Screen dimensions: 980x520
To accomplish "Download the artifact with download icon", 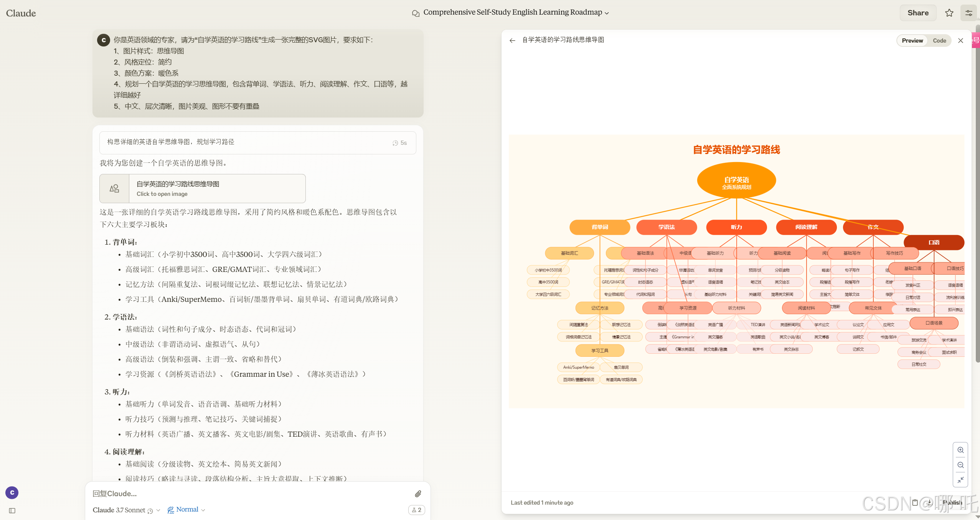I will (930, 502).
